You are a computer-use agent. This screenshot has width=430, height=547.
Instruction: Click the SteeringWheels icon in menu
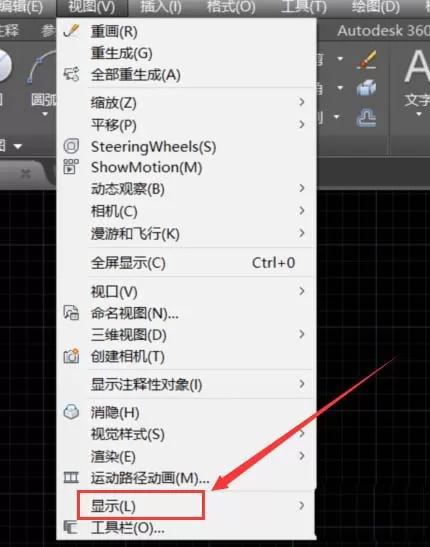tap(71, 146)
